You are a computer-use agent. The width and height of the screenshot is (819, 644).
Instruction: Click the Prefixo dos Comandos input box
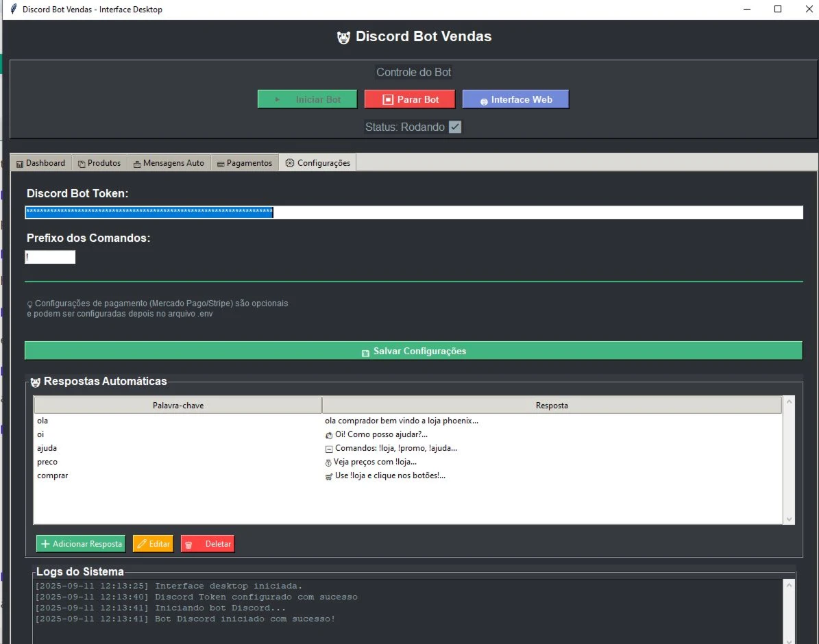pyautogui.click(x=50, y=257)
